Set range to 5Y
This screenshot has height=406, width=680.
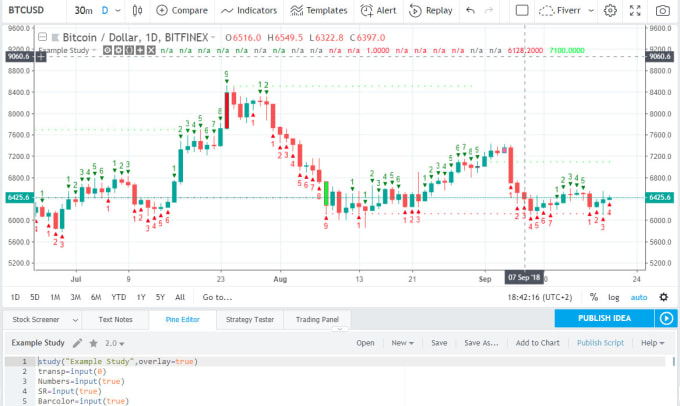(160, 297)
